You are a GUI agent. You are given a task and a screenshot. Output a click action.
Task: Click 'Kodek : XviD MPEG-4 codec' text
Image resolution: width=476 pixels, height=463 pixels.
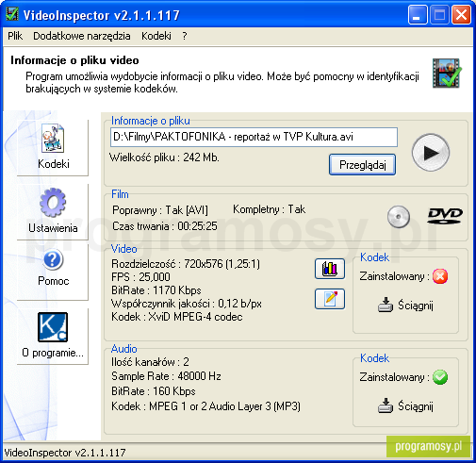(x=177, y=317)
